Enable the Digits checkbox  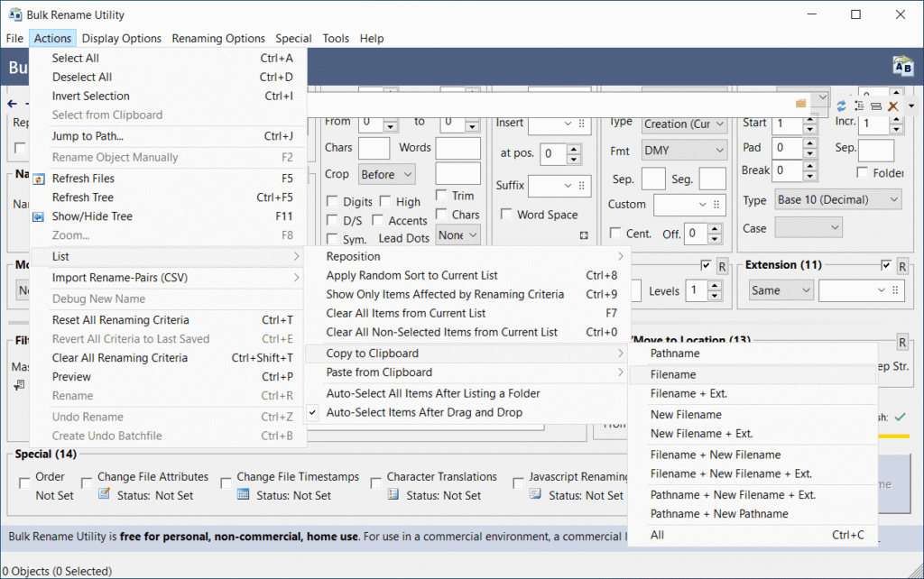(x=332, y=202)
